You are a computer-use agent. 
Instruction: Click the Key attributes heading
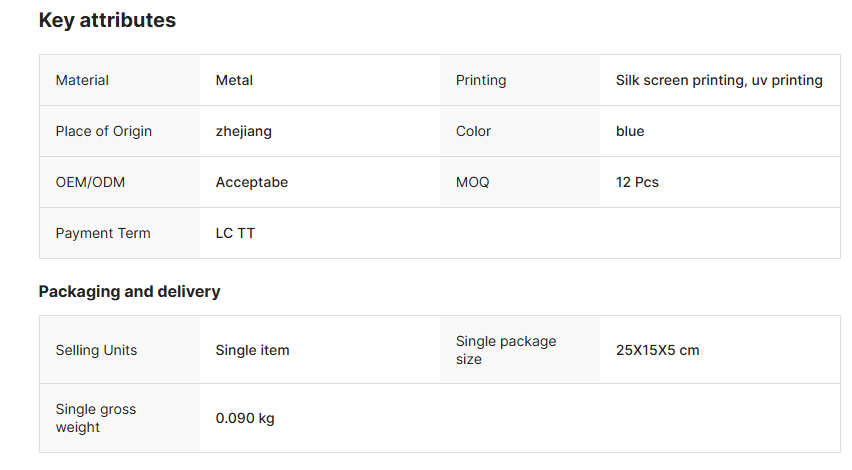tap(107, 20)
